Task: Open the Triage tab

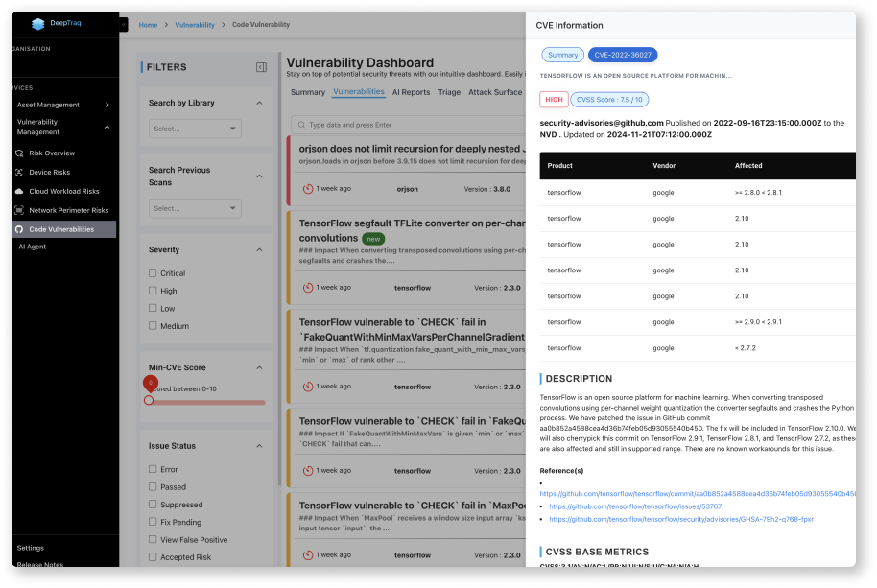Action: click(449, 92)
